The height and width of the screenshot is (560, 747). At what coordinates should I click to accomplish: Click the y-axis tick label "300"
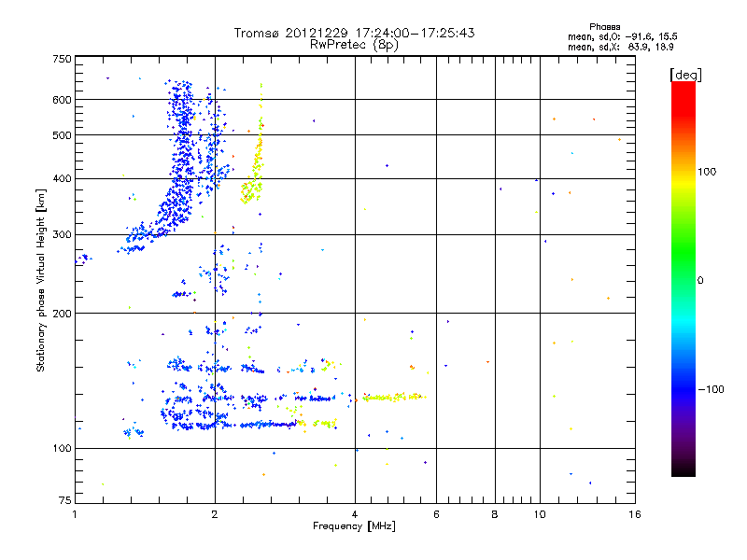[x=62, y=234]
